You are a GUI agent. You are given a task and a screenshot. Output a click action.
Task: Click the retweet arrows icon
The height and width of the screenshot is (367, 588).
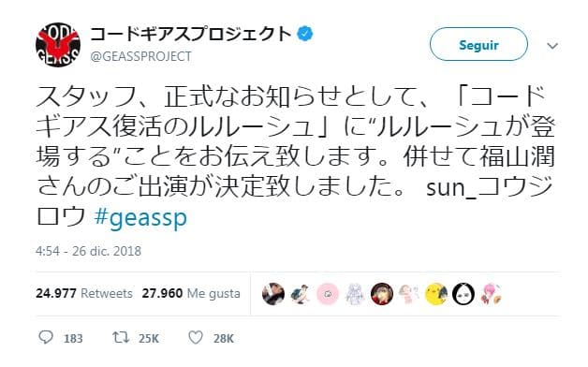tap(121, 337)
